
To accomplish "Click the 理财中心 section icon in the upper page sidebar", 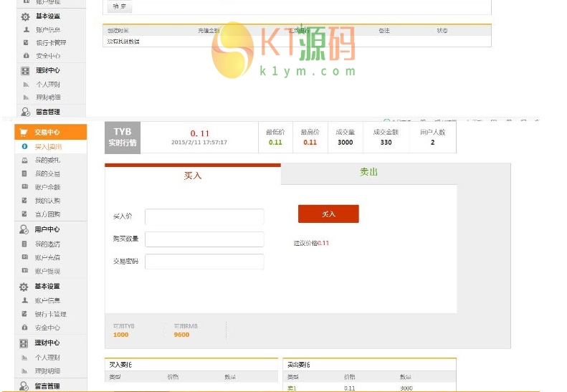I will (25, 71).
